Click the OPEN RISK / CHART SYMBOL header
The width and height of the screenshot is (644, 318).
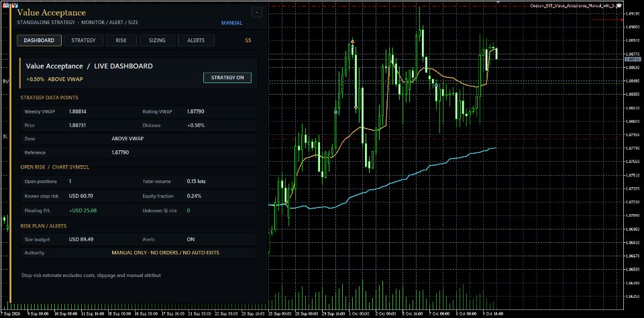point(54,167)
